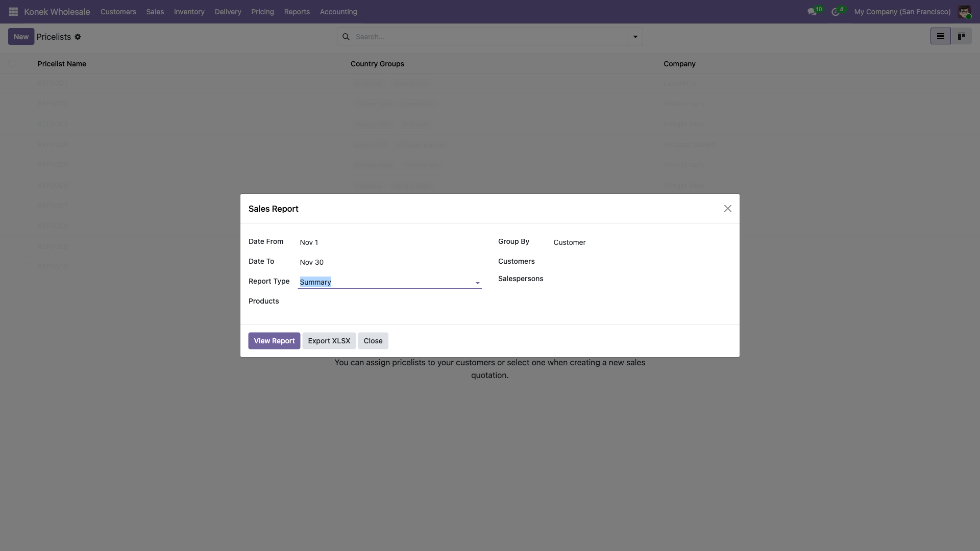This screenshot has height=551, width=980.
Task: Switch to kanban view icon
Action: tap(961, 36)
